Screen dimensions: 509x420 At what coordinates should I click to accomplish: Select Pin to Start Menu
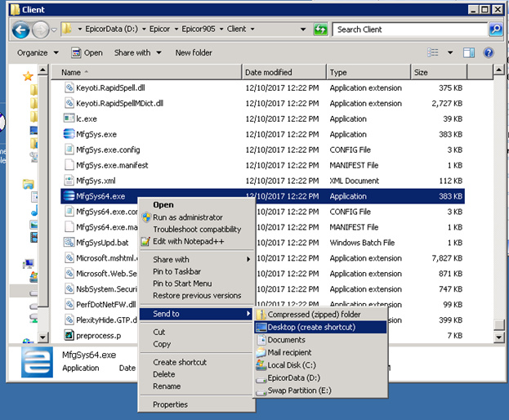pos(196,284)
